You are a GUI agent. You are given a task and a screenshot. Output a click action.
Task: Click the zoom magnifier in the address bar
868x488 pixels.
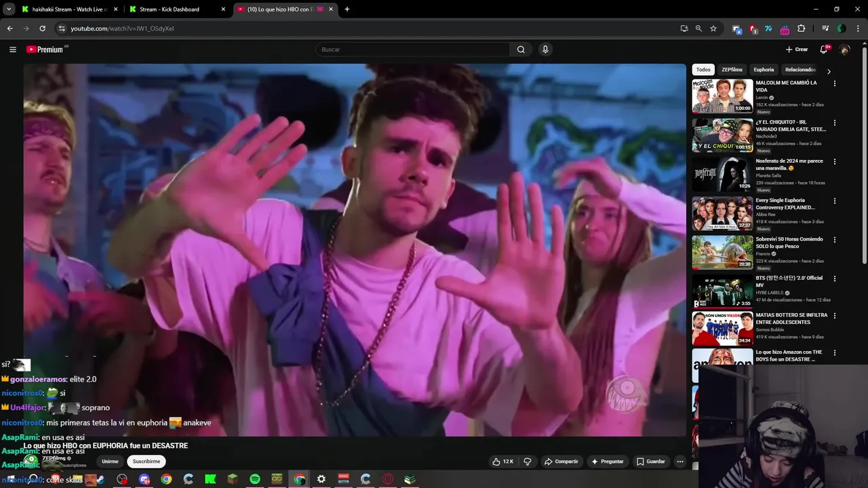698,28
